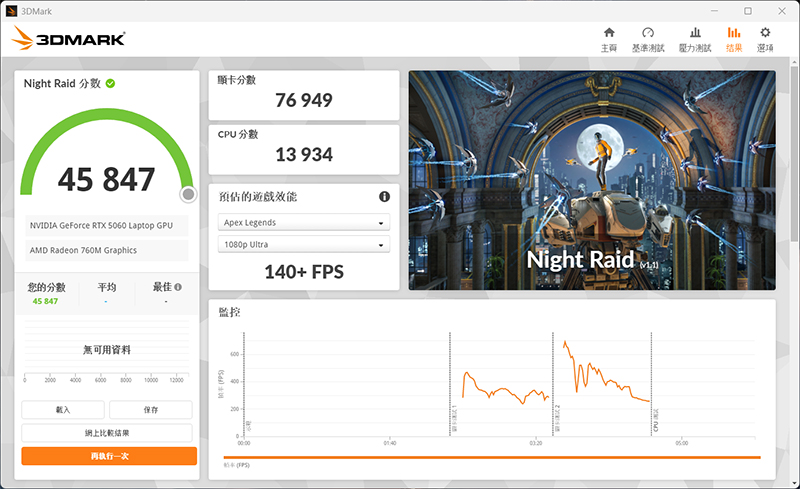Click the CPU score 13 934

click(304, 155)
